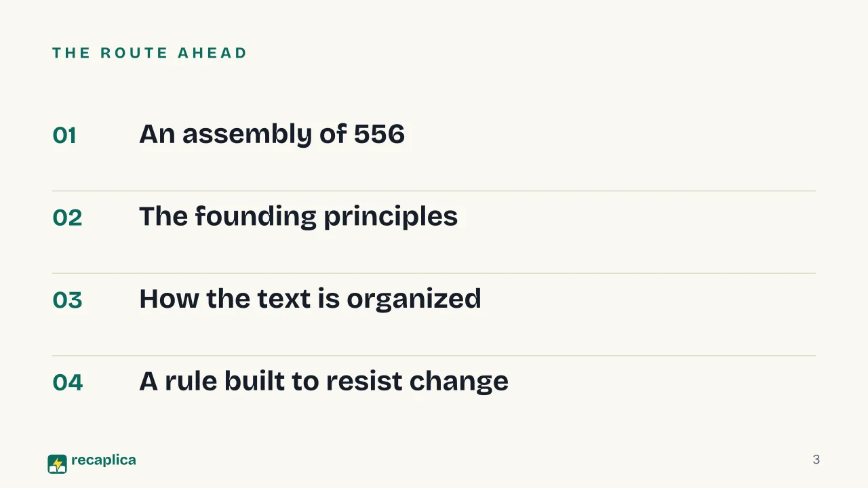Click the divider line below item 02
The height and width of the screenshot is (488, 868).
pos(434,273)
